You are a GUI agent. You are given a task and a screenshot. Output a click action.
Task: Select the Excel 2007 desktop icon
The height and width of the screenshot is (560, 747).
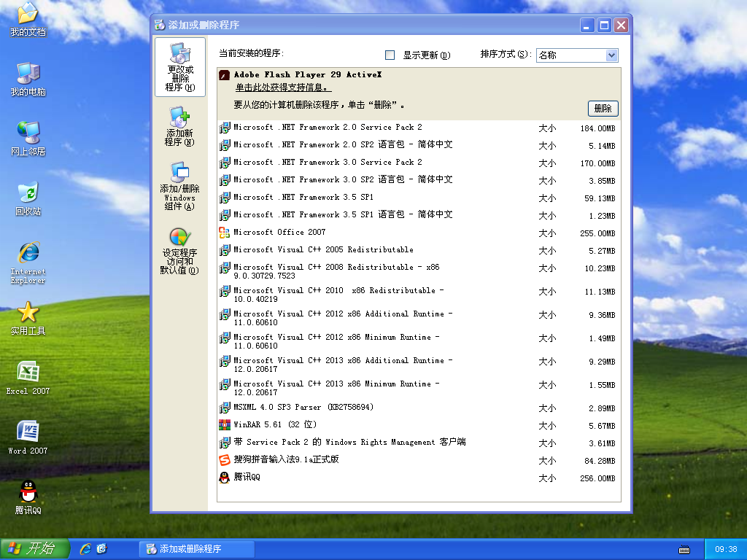tap(28, 378)
